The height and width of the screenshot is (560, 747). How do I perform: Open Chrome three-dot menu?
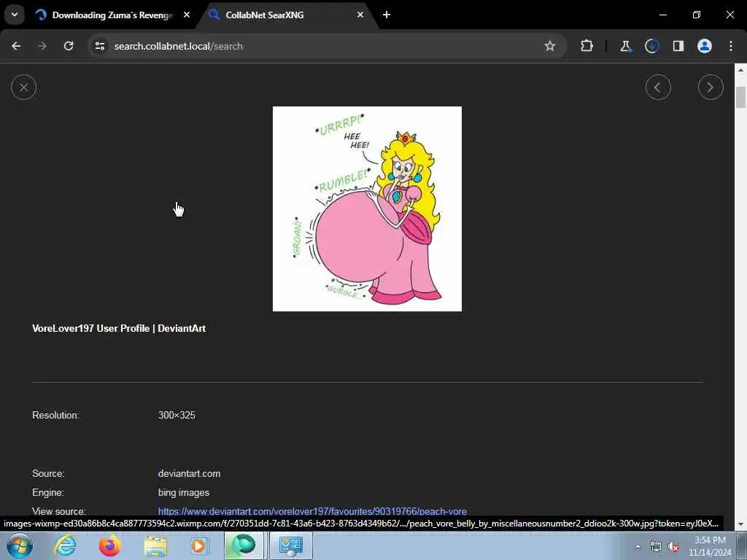click(x=731, y=46)
